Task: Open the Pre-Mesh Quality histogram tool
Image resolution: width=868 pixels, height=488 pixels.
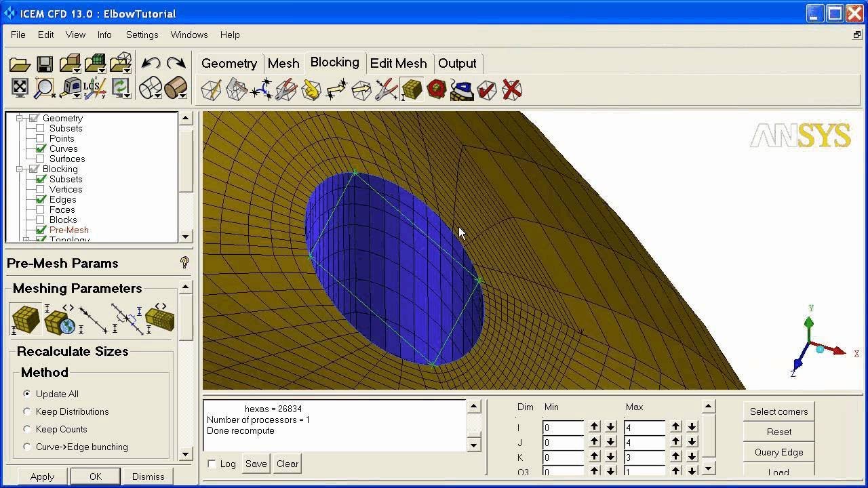Action: [x=437, y=89]
